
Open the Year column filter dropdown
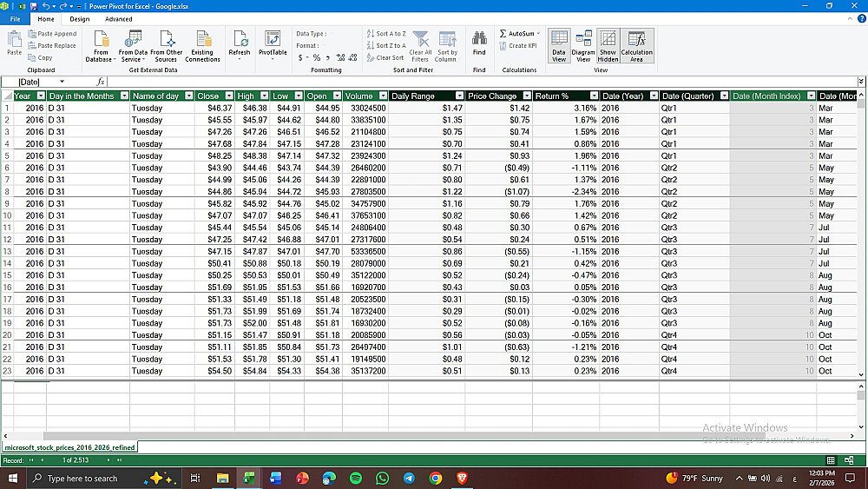coord(41,96)
